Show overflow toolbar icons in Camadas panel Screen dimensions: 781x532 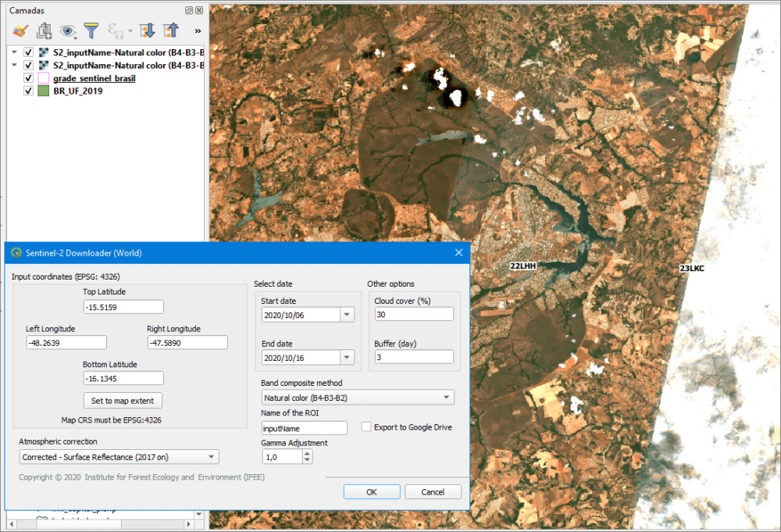[x=197, y=30]
